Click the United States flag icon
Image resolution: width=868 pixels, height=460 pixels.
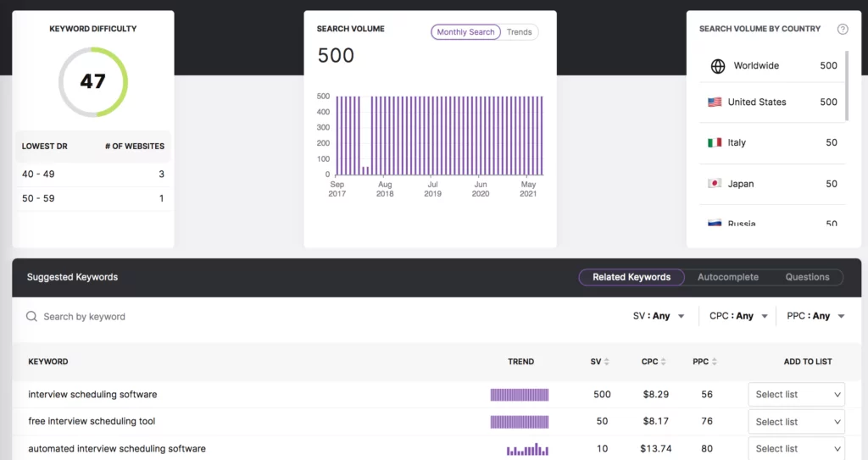pos(715,103)
